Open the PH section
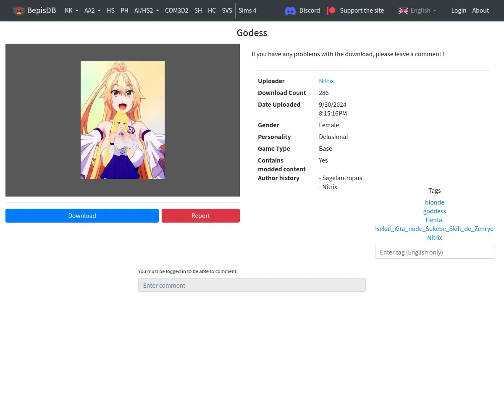 click(x=124, y=10)
